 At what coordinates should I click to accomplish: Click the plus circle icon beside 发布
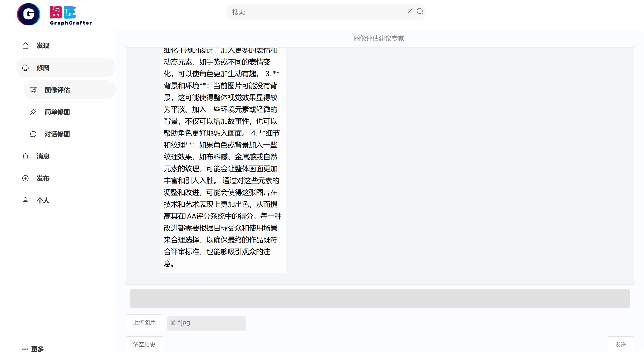pos(25,178)
